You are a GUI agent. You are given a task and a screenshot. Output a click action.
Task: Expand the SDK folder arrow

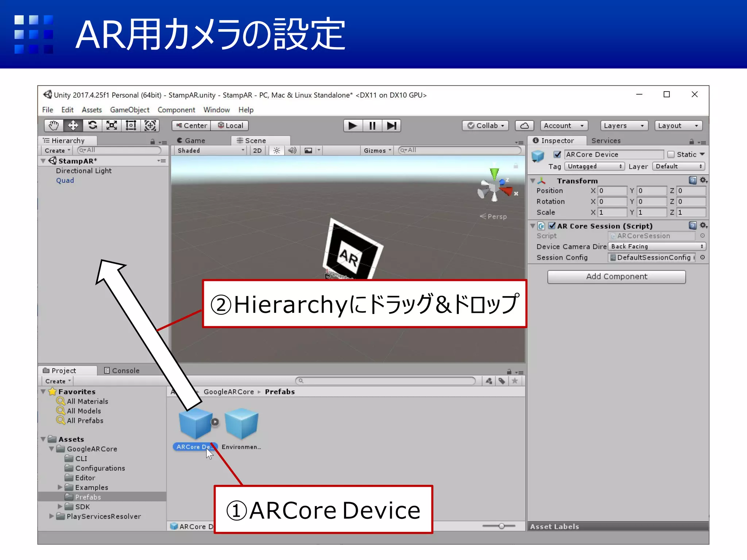click(x=60, y=506)
